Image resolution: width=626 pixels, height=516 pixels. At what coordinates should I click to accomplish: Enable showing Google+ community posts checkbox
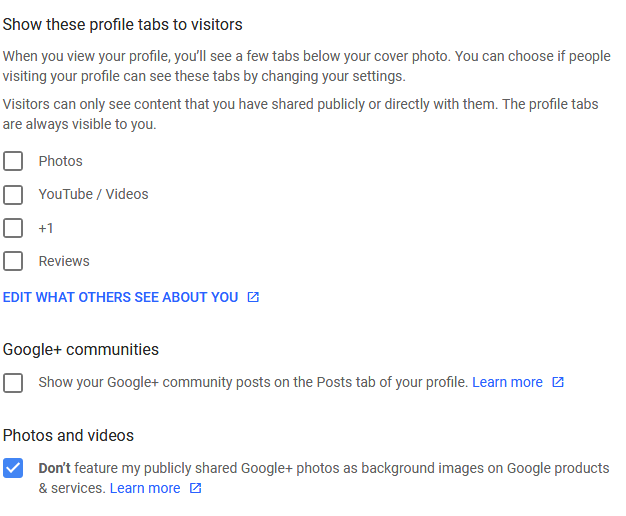(13, 383)
